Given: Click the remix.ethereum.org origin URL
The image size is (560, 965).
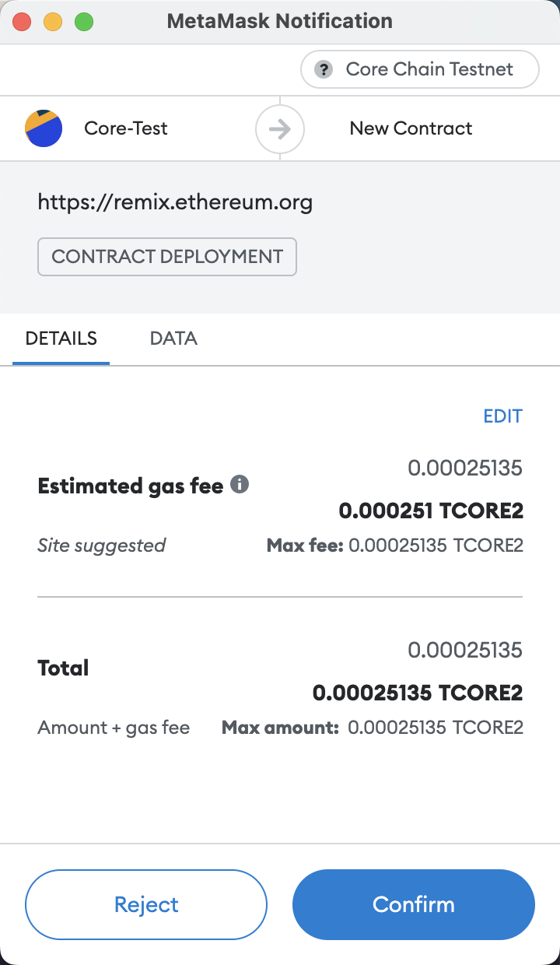Looking at the screenshot, I should click(x=175, y=203).
